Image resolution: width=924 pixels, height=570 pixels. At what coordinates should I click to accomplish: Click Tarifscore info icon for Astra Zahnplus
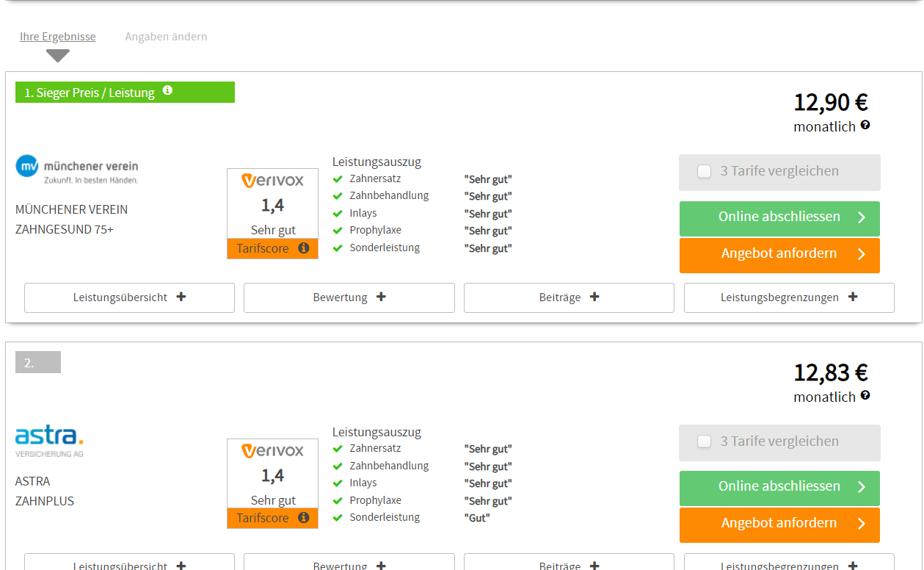point(303,518)
